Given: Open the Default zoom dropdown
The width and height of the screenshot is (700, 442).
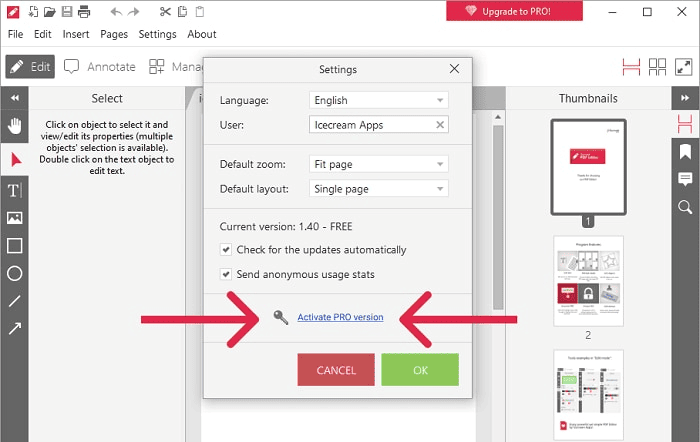Looking at the screenshot, I should tap(379, 164).
